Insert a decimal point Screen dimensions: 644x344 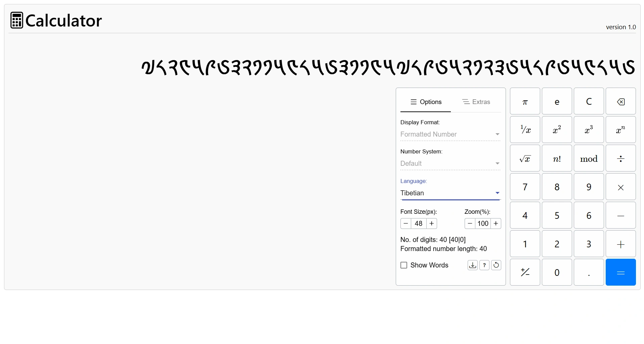click(x=589, y=273)
